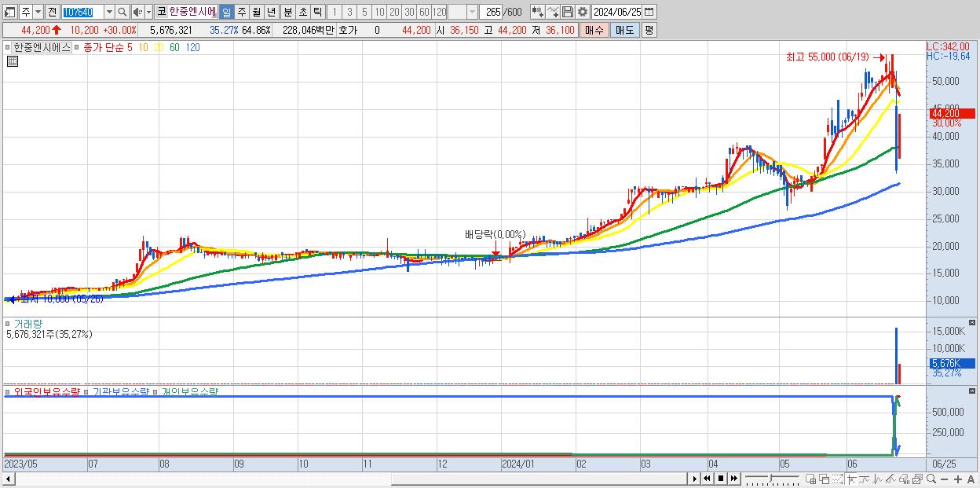Screen dimensions: 980x488
Task: Click the window layout icon at toolbar start
Action: click(10, 12)
